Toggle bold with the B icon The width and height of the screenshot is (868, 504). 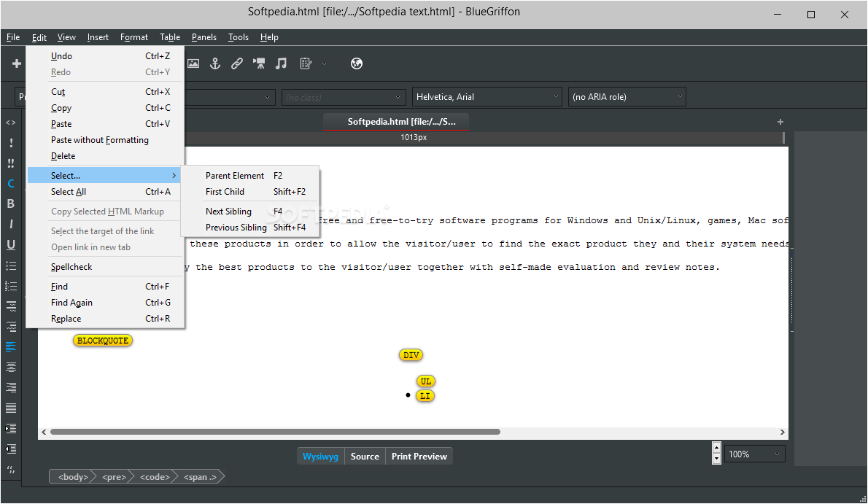10,203
